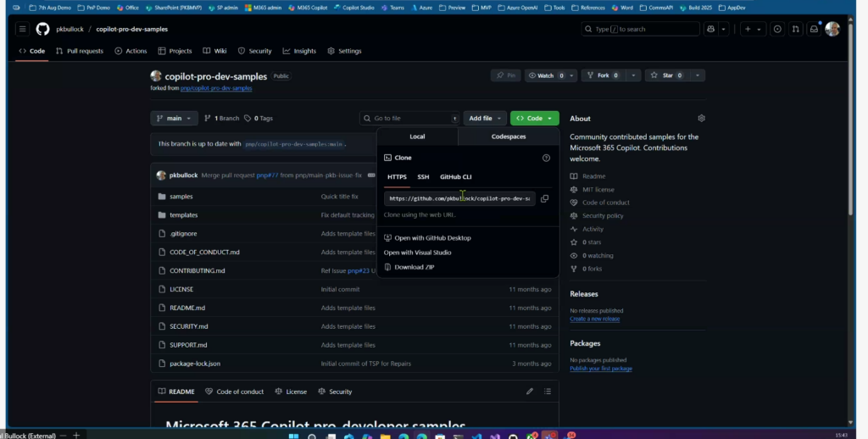Image resolution: width=868 pixels, height=439 pixels.
Task: Open the notifications inbox icon
Action: click(x=814, y=30)
